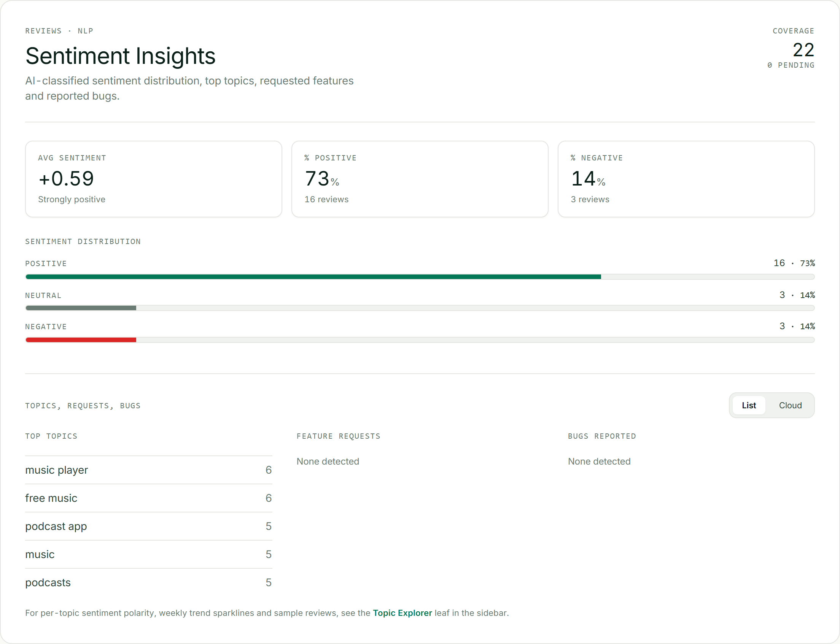Click the 'REVIEWS · NLP' breadcrumb label
The height and width of the screenshot is (644, 840).
59,31
